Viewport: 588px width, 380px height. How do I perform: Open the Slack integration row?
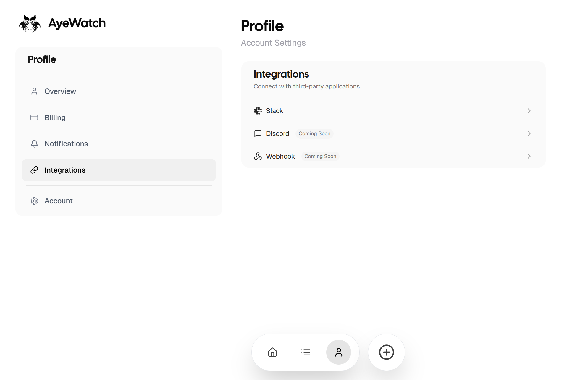tap(393, 111)
